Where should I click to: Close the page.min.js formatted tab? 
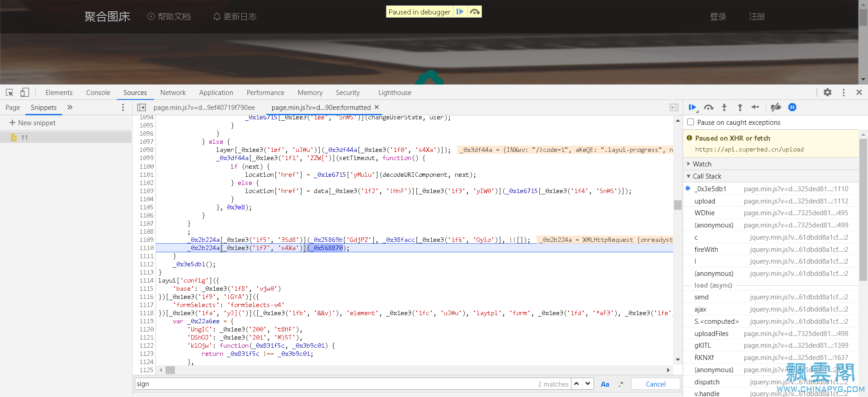377,107
